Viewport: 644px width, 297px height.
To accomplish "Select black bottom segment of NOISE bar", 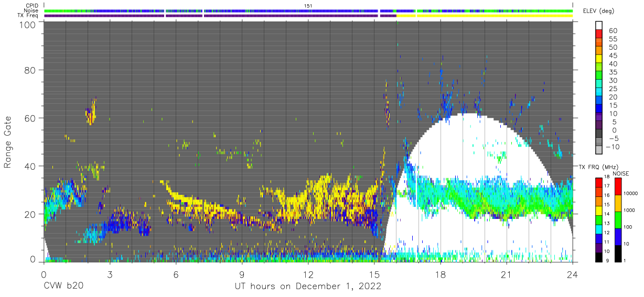I will [x=618, y=253].
